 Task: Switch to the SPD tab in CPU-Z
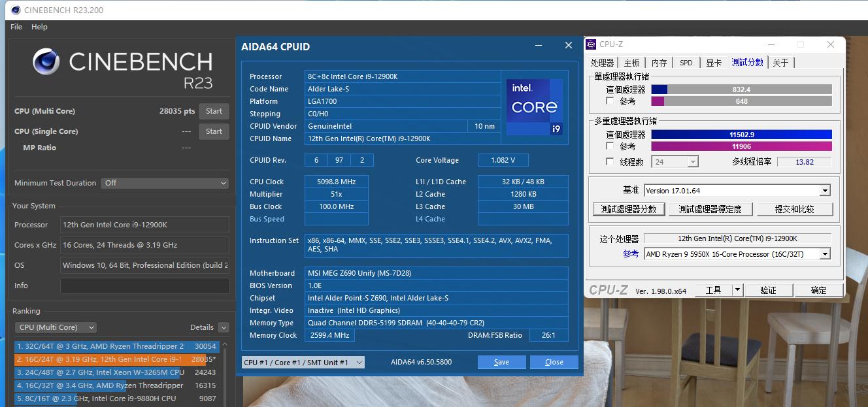click(x=686, y=62)
